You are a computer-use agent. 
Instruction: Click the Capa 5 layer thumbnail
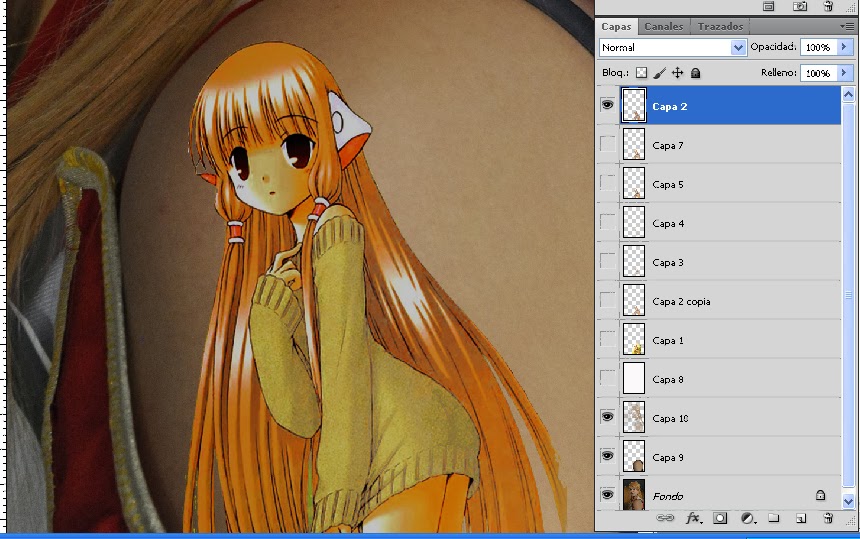(x=633, y=183)
